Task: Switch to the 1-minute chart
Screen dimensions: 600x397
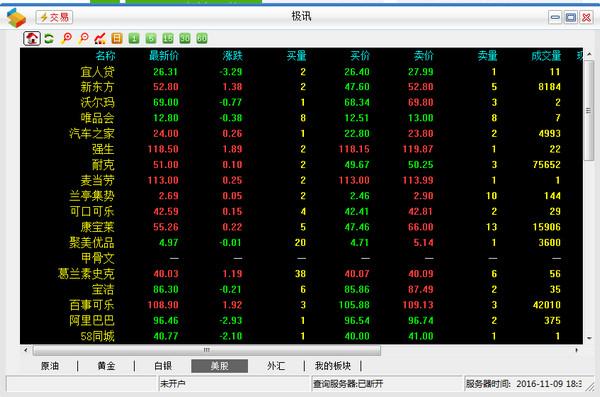Action: coord(134,38)
